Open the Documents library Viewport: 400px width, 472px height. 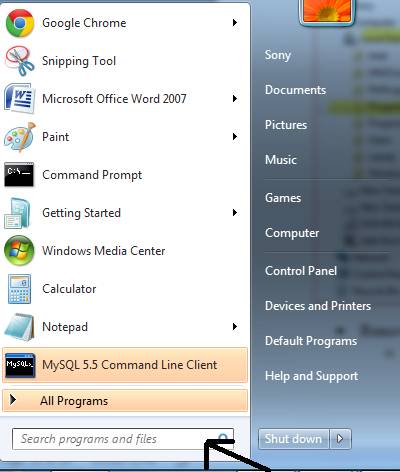296,90
